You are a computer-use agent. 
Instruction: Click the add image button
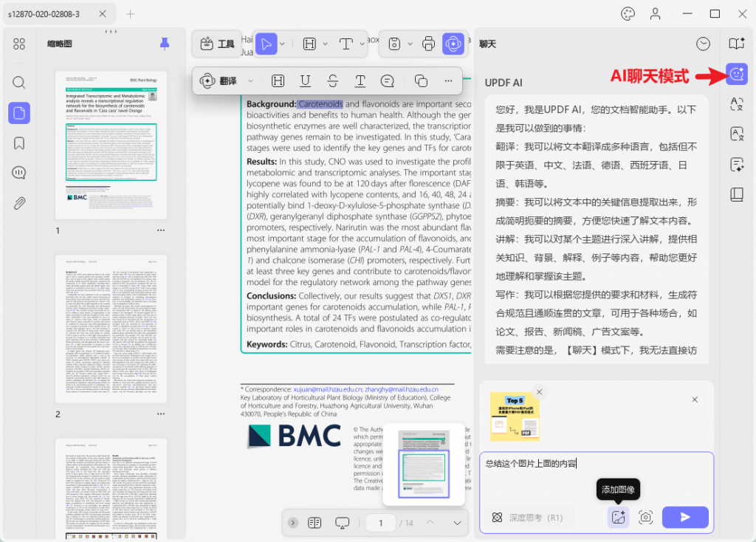(x=618, y=518)
